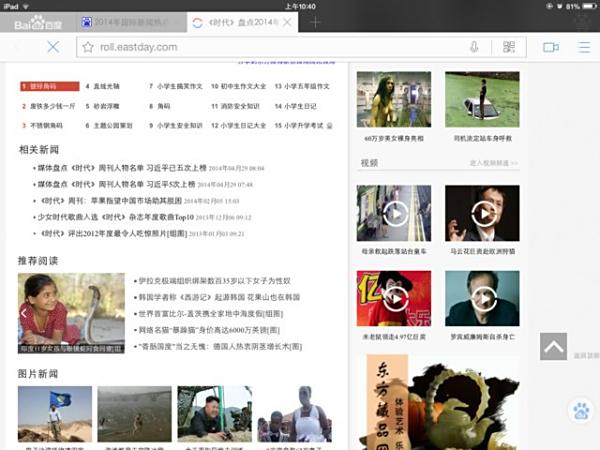Viewport: 600px width, 450px height.
Task: Open the Baidu home tab
Action: [x=38, y=22]
